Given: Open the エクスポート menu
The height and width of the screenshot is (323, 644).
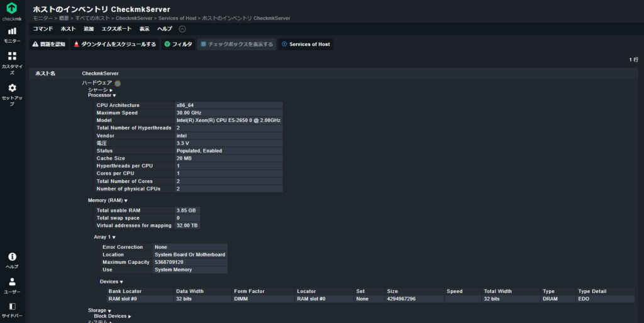Looking at the screenshot, I should (x=116, y=29).
